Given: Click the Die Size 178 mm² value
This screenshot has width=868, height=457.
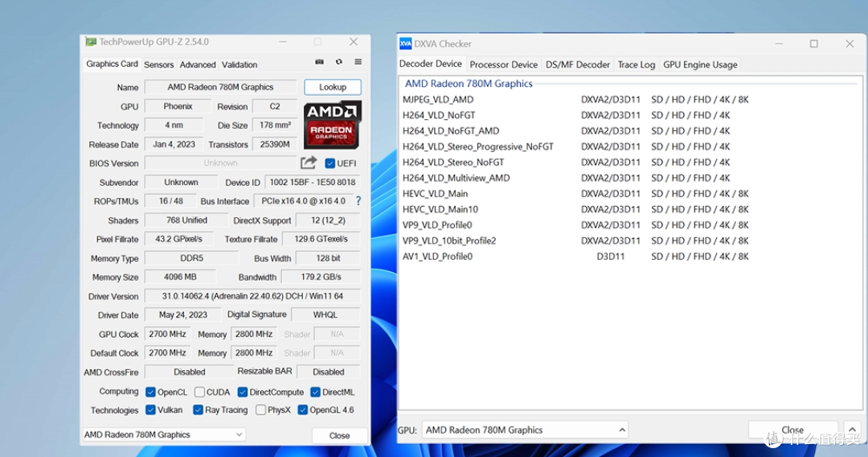Looking at the screenshot, I should click(x=275, y=126).
